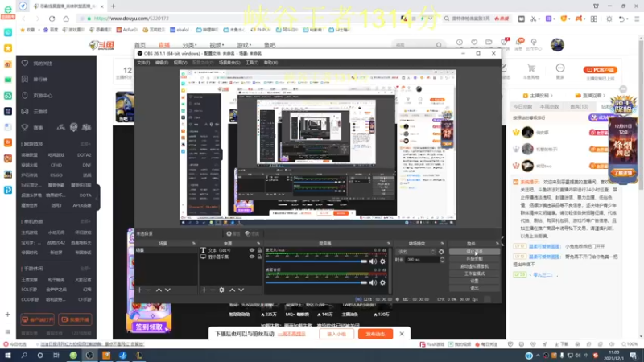
Task: Open the user avatar on Douyu
Action: click(x=557, y=45)
